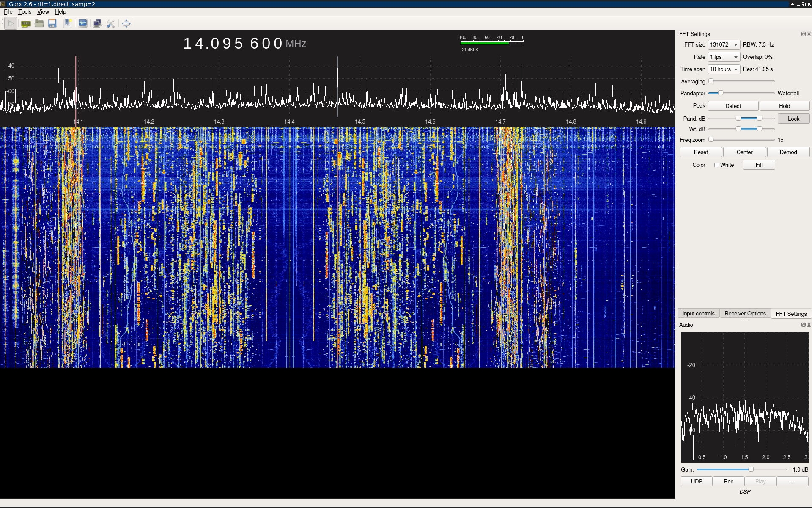Screen dimensions: 812x508
Task: Click the Center button
Action: (744, 152)
